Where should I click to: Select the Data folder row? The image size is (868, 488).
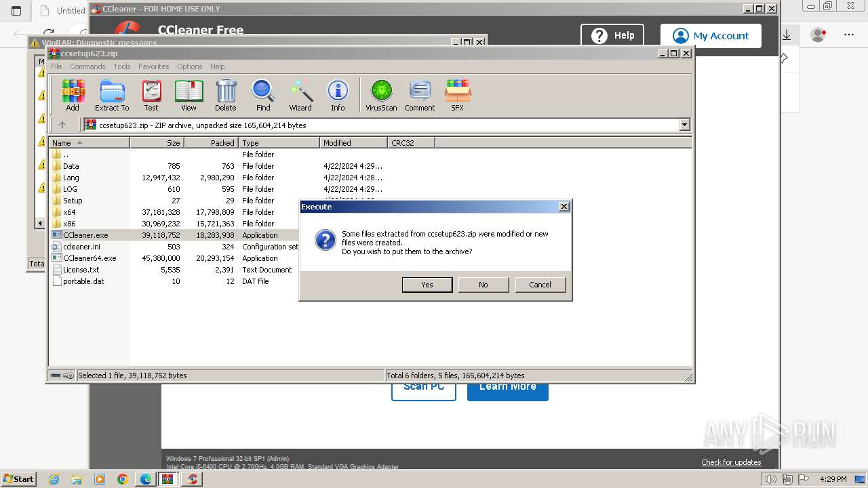[370, 166]
